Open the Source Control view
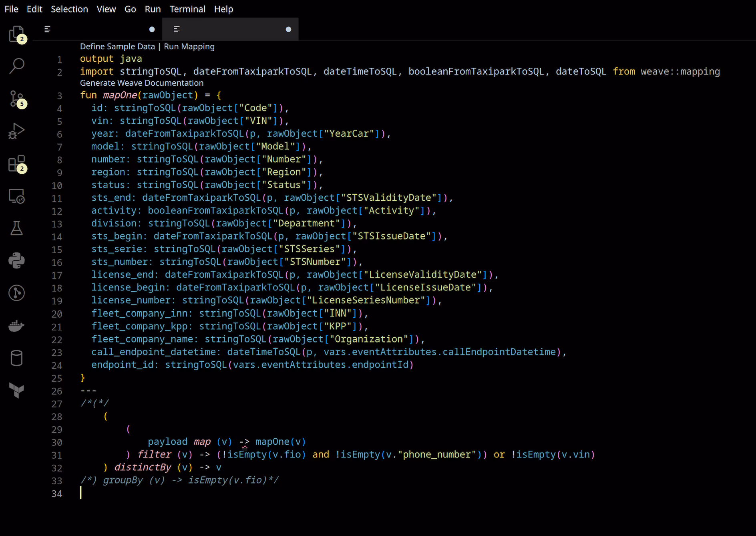This screenshot has width=756, height=536. tap(16, 99)
